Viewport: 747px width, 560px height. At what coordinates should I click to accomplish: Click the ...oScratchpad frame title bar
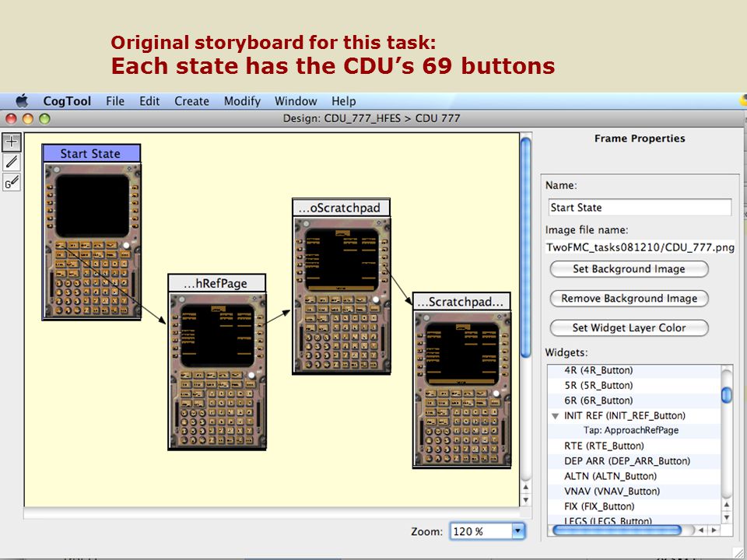[341, 208]
